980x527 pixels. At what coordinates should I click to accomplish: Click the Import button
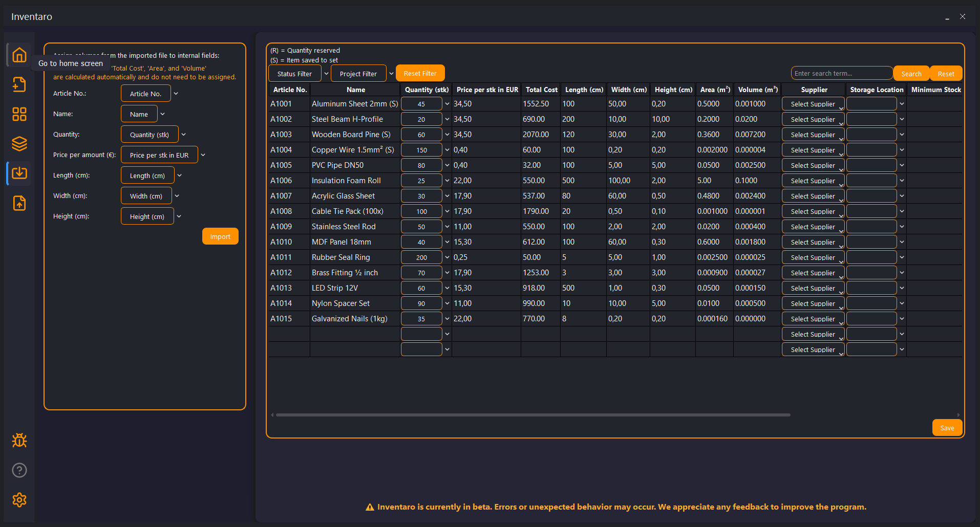click(220, 236)
